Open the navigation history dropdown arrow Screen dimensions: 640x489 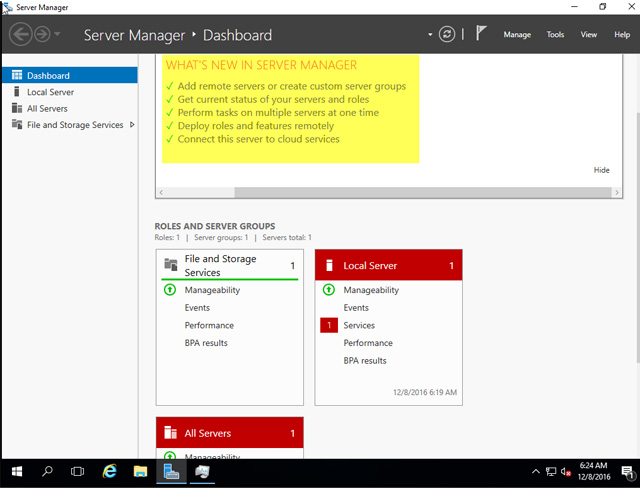pyautogui.click(x=58, y=35)
